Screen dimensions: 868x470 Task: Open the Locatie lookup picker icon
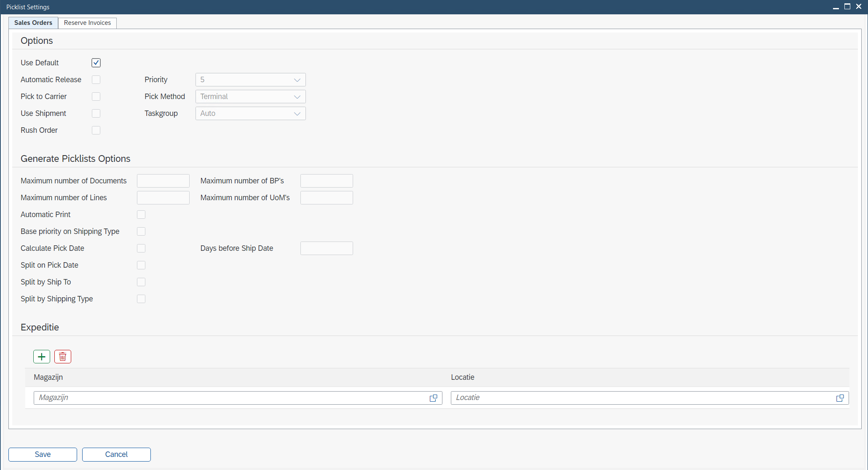(840, 398)
